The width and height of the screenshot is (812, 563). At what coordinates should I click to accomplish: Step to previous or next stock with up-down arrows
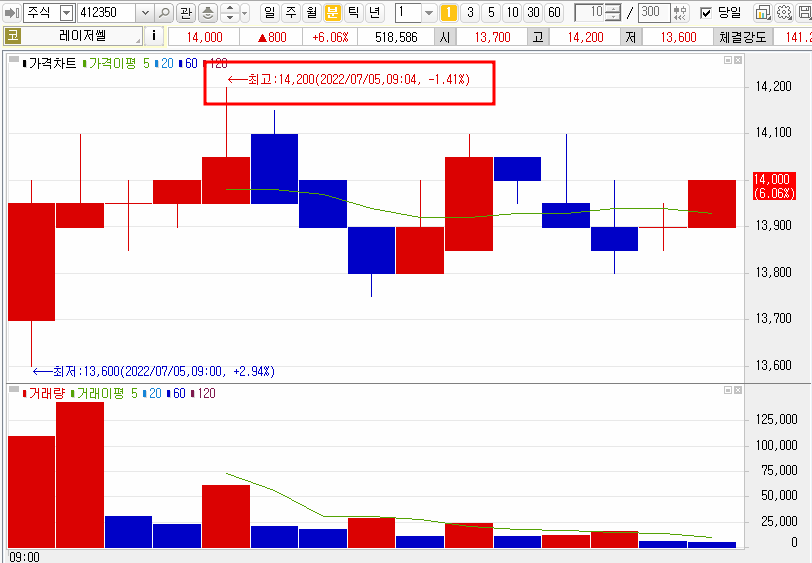tap(229, 12)
